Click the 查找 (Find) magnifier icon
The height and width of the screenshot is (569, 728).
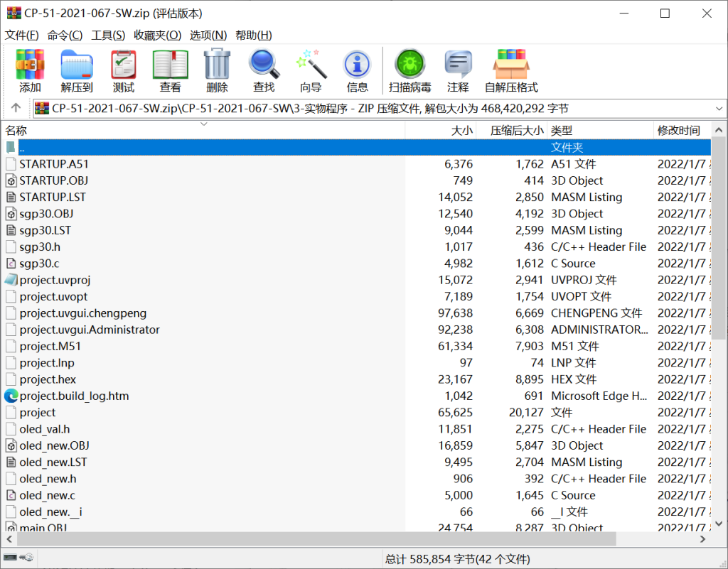click(264, 71)
